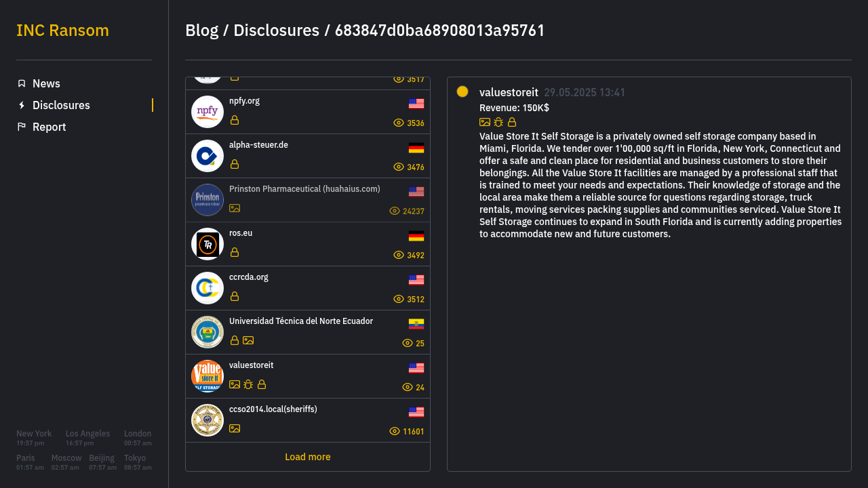Click the Report flag icon

coord(22,127)
